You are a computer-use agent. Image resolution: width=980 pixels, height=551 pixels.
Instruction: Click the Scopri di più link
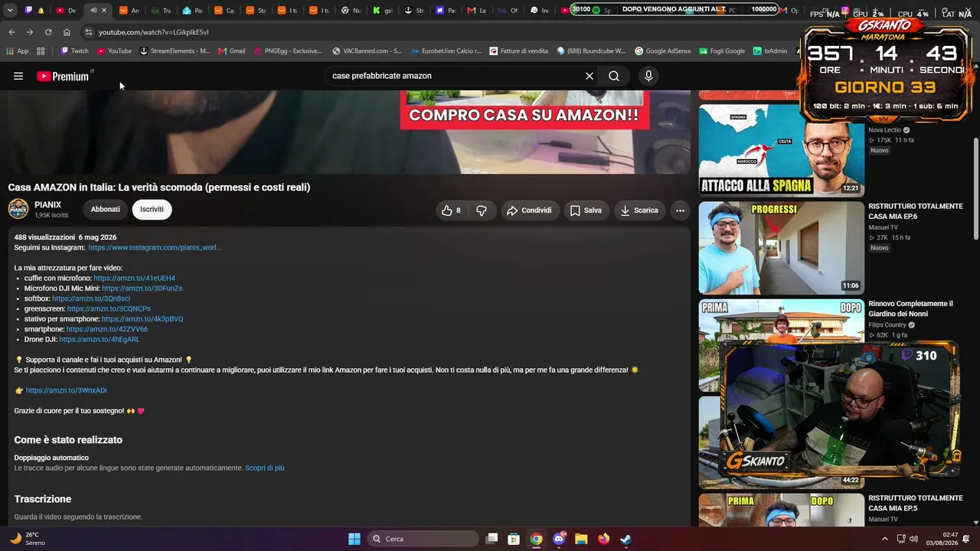click(265, 468)
